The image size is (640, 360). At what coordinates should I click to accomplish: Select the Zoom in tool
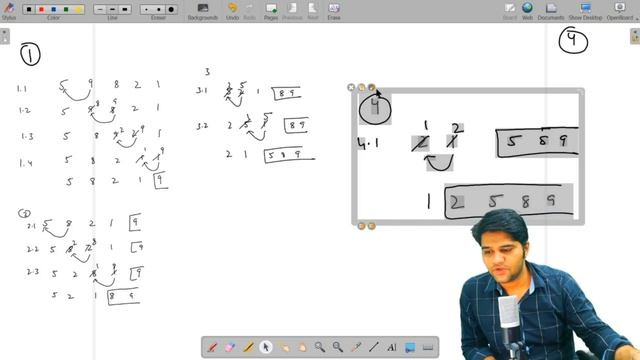[320, 347]
